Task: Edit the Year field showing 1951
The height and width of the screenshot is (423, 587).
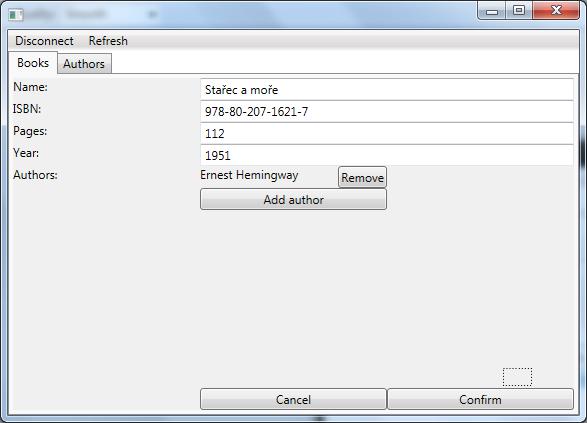Action: click(x=387, y=155)
